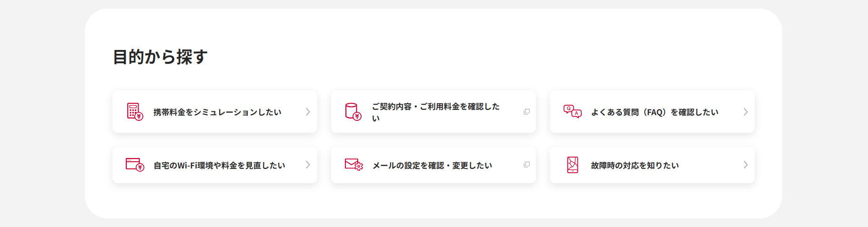868x227 pixels.
Task: Click external-link icon on メール設定 card
Action: click(x=526, y=165)
